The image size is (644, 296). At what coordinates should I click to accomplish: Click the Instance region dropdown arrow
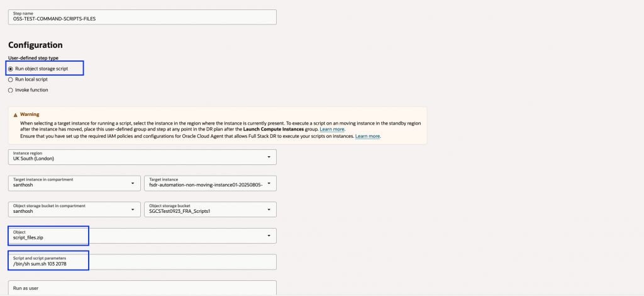269,157
